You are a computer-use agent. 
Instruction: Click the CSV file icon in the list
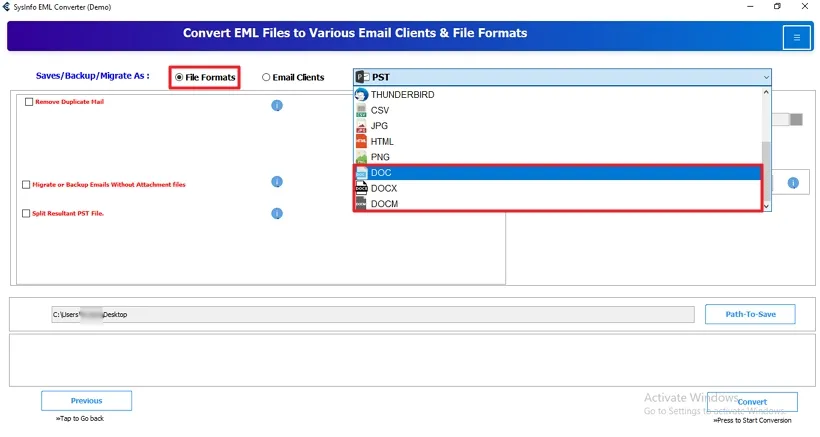(x=361, y=110)
